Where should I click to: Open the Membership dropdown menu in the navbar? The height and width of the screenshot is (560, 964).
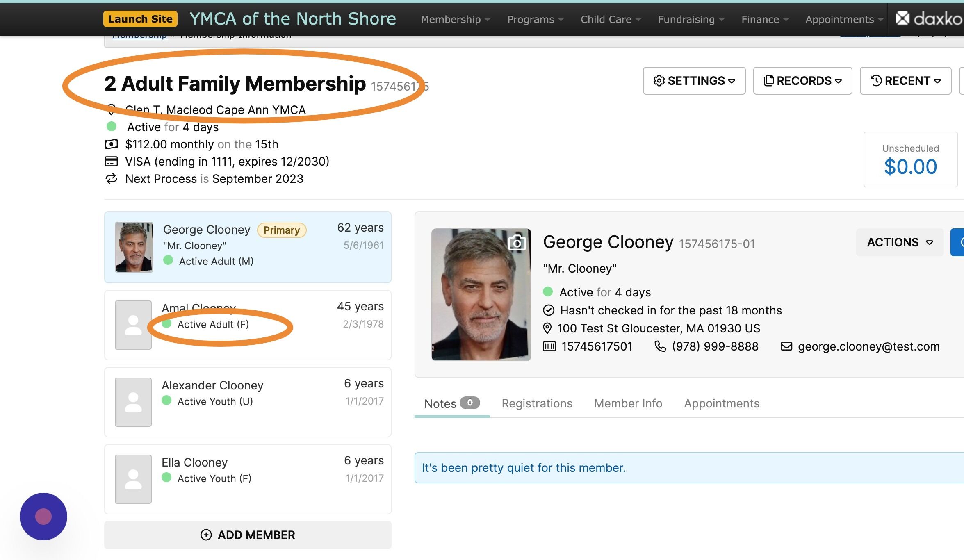[x=455, y=19]
